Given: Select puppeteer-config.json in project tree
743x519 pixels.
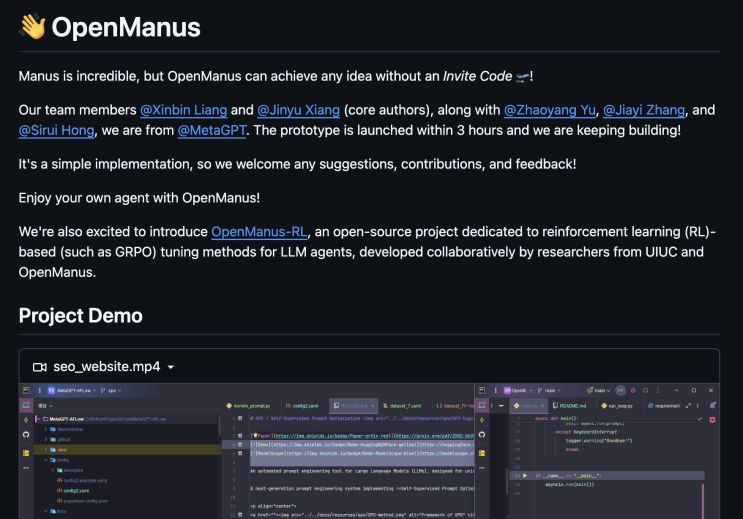Looking at the screenshot, I should [82, 501].
